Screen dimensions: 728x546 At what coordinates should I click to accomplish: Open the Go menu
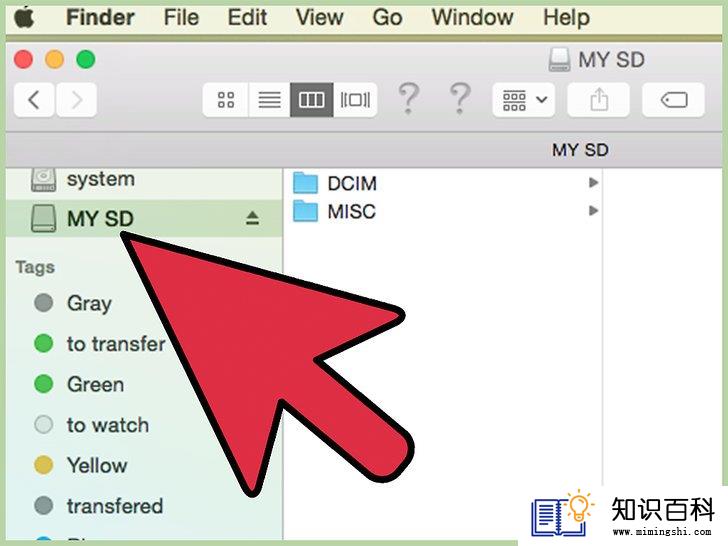click(x=387, y=18)
